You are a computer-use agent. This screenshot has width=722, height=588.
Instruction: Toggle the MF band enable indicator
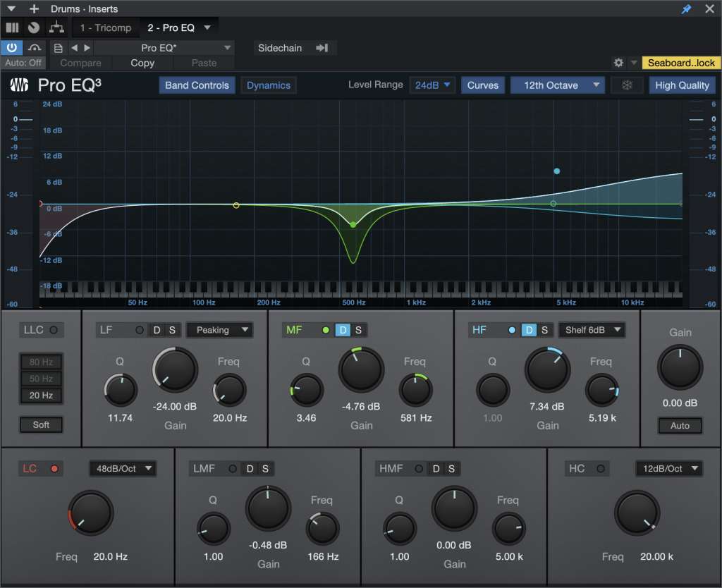325,330
